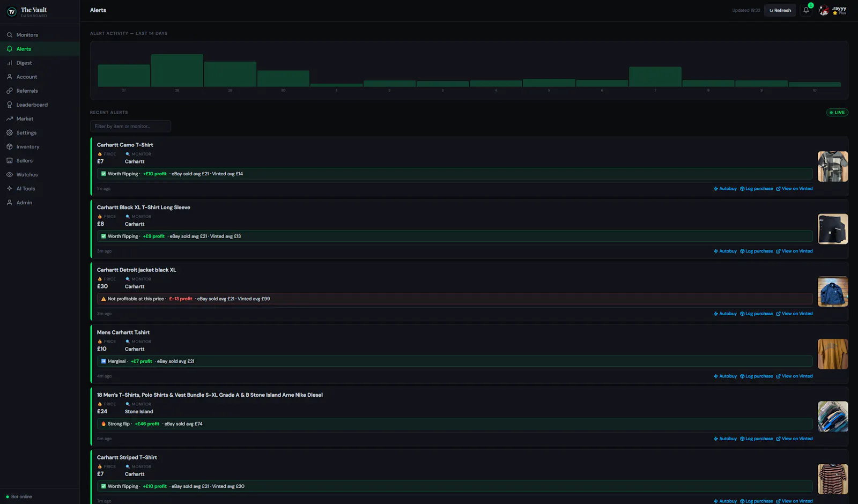Click the '18 Men's T-Shirts, Polo Shirts' alert title

[210, 395]
